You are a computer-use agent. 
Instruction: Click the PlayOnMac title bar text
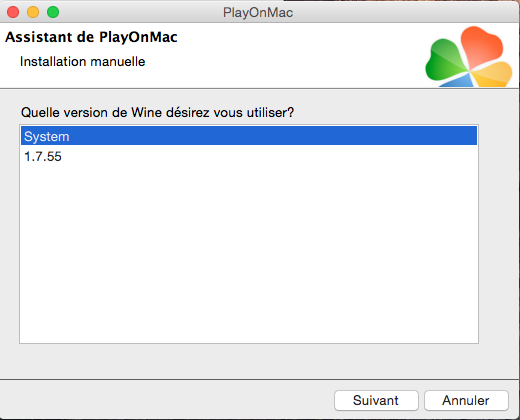coord(258,13)
